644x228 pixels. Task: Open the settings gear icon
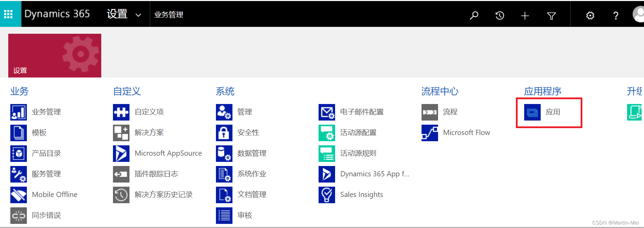(x=590, y=15)
